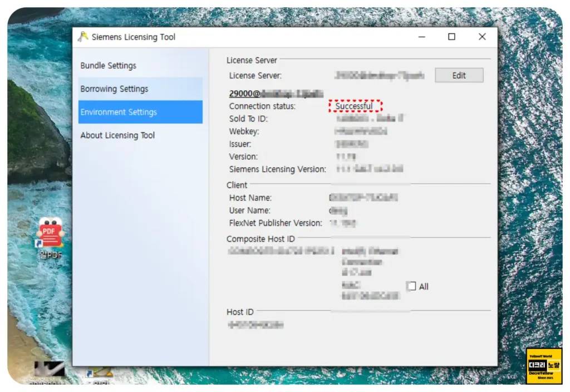Click the Issuer label
The height and width of the screenshot is (392, 570).
click(240, 144)
